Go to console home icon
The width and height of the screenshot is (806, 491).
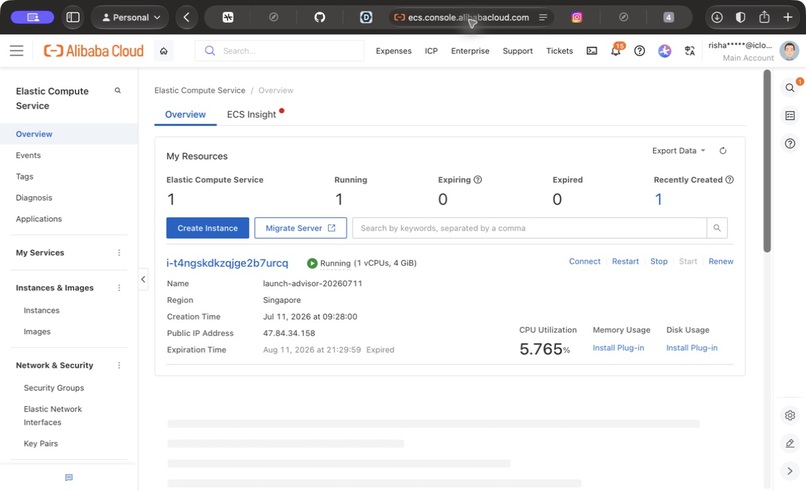click(x=163, y=51)
